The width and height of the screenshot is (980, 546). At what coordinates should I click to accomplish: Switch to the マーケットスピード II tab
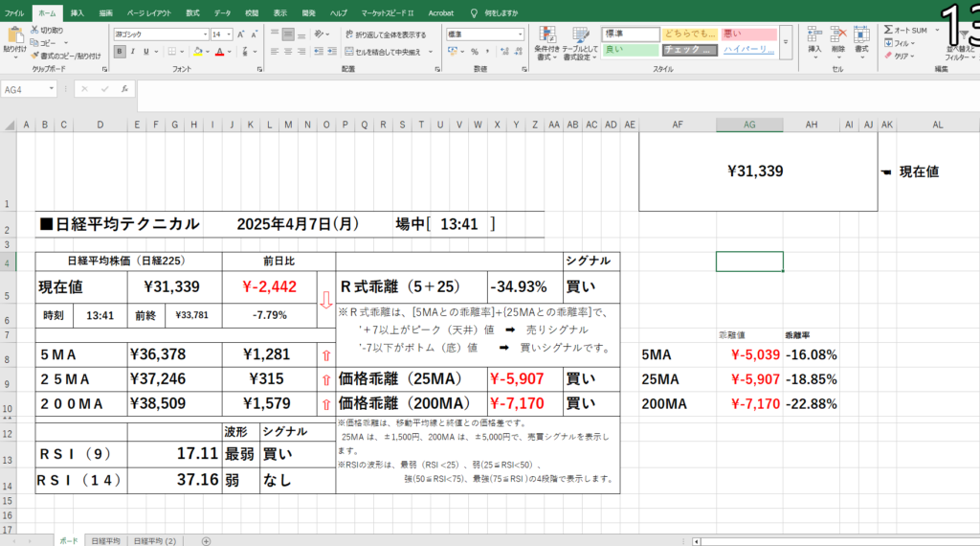[x=388, y=12]
